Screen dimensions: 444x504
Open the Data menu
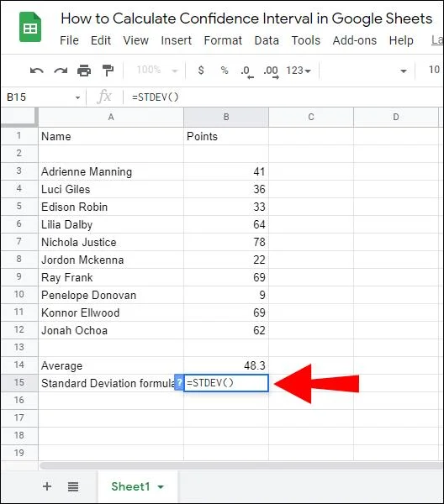(267, 40)
